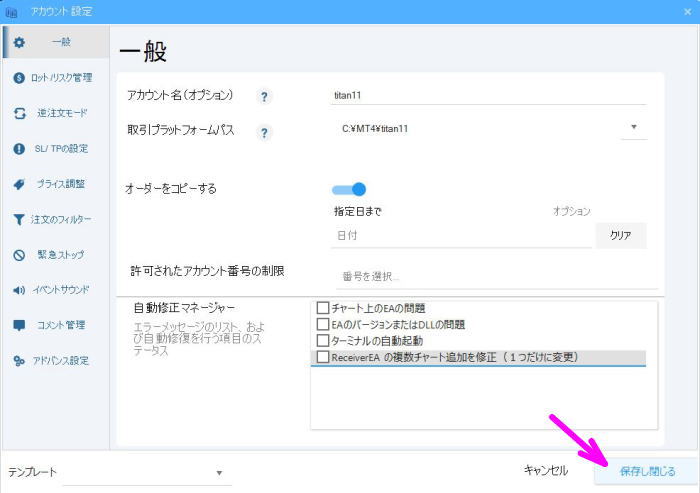700x493 pixels.
Task: Check チャート上のEAの問題 checkbox
Action: pyautogui.click(x=323, y=308)
